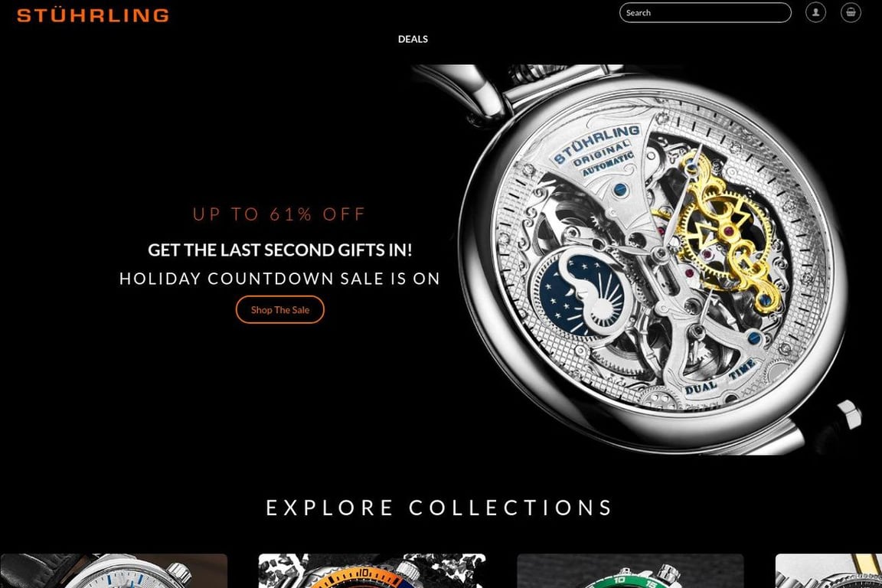The width and height of the screenshot is (882, 588).
Task: Click the UP TO 61% OFF text
Action: (279, 214)
